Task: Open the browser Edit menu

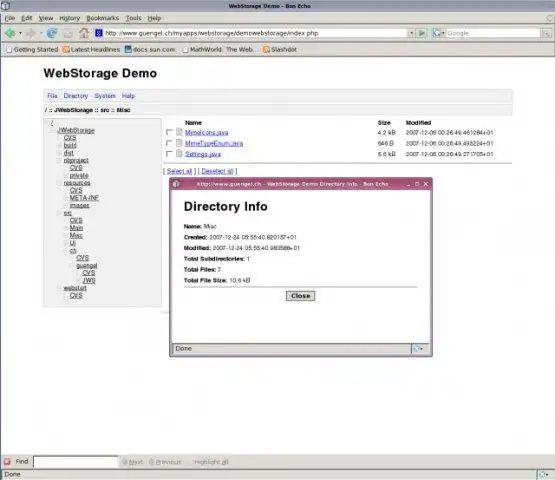Action: coord(27,18)
